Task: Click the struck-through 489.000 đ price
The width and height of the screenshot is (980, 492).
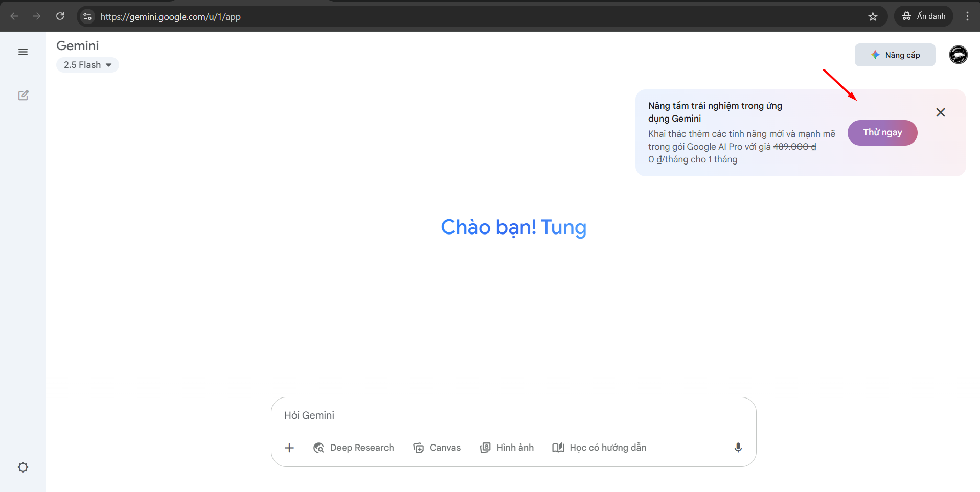Action: coord(794,147)
